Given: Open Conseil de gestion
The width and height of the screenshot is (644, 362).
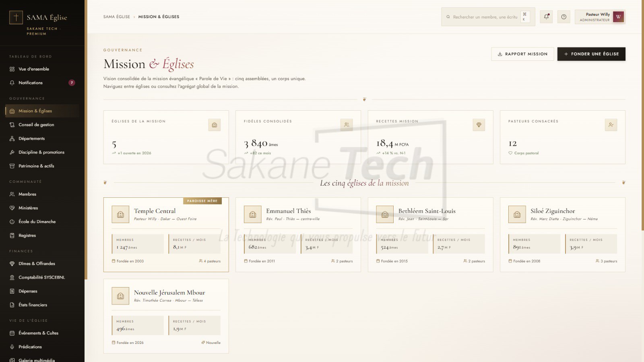Looking at the screenshot, I should pos(42,125).
